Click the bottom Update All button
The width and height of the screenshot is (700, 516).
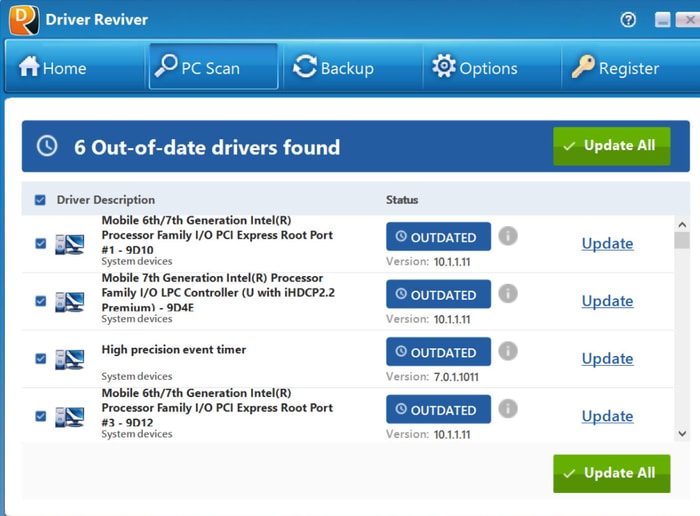612,474
